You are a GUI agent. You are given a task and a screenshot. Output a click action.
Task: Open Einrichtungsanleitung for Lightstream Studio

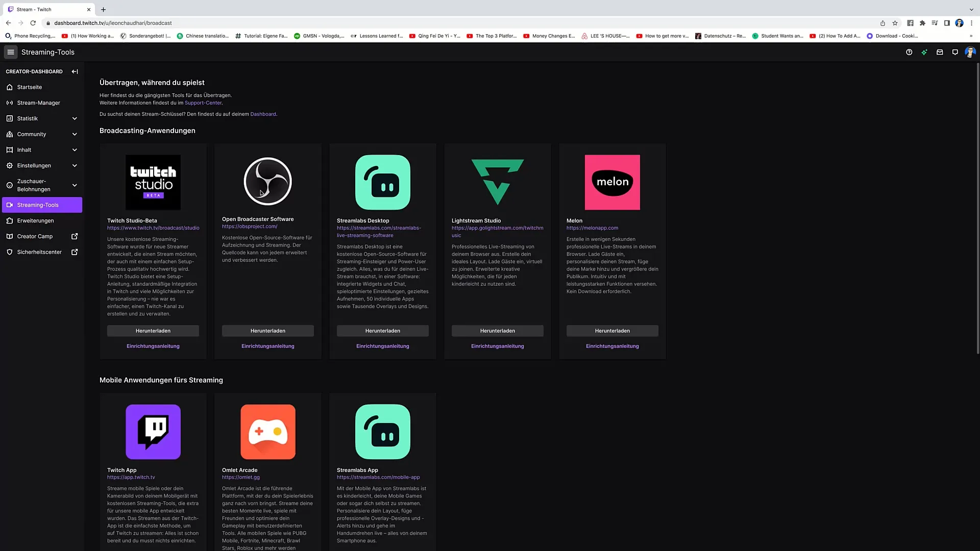tap(497, 346)
